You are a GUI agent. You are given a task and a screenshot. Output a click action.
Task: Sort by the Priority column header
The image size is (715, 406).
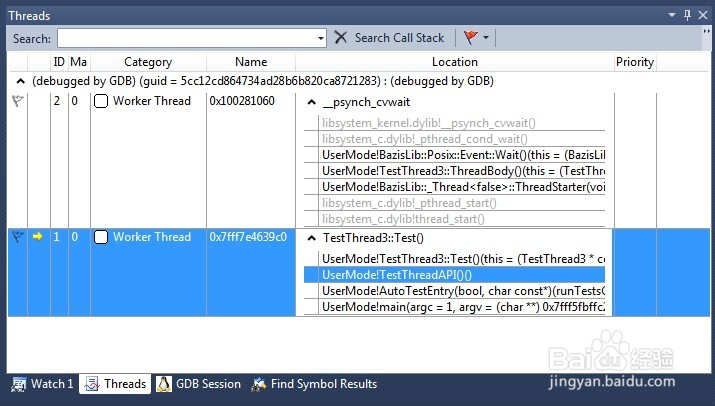coord(635,62)
